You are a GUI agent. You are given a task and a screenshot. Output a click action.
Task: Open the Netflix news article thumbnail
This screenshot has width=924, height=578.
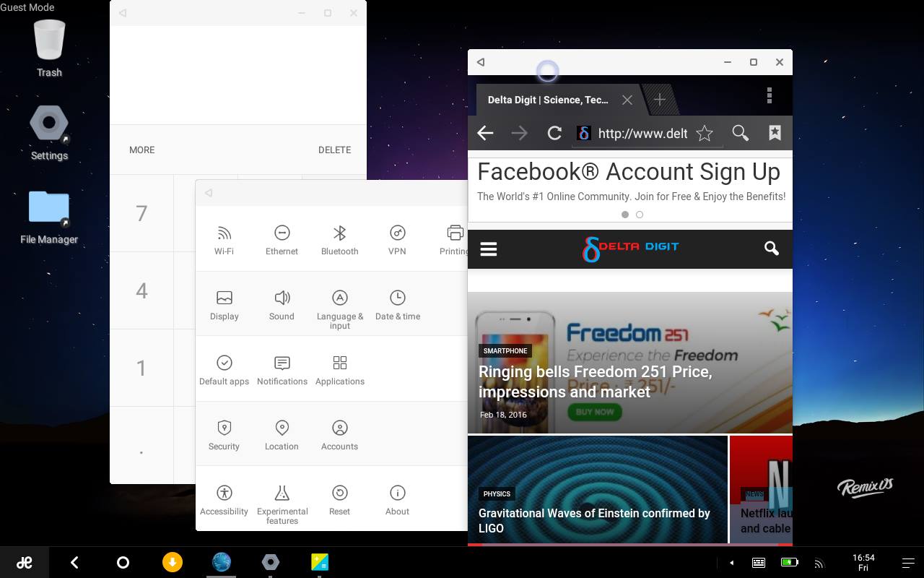click(x=761, y=489)
